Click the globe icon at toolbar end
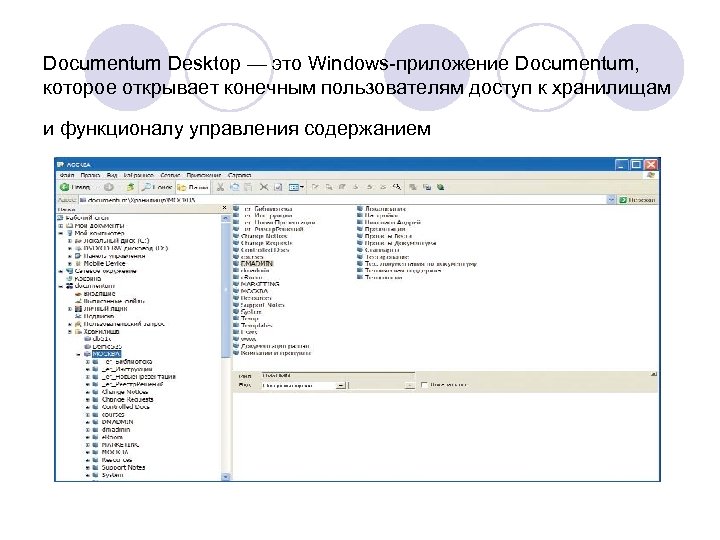This screenshot has height=540, width=720. pyautogui.click(x=441, y=187)
